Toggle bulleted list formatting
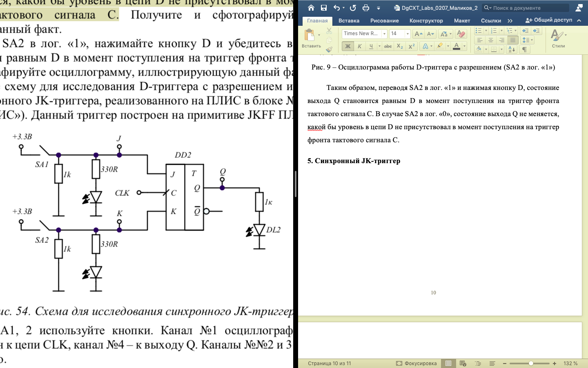 (479, 31)
